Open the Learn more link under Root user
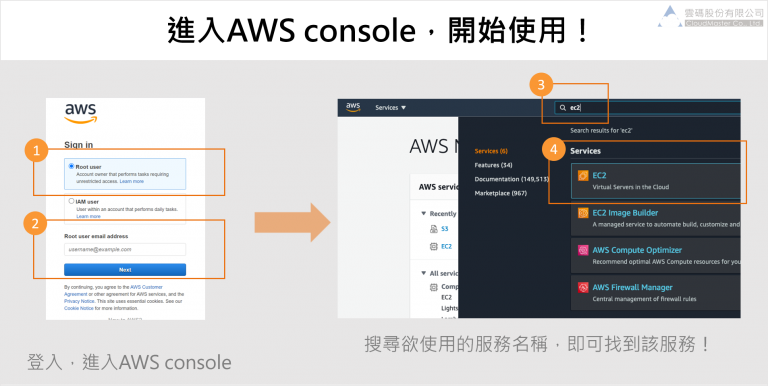 [x=132, y=181]
